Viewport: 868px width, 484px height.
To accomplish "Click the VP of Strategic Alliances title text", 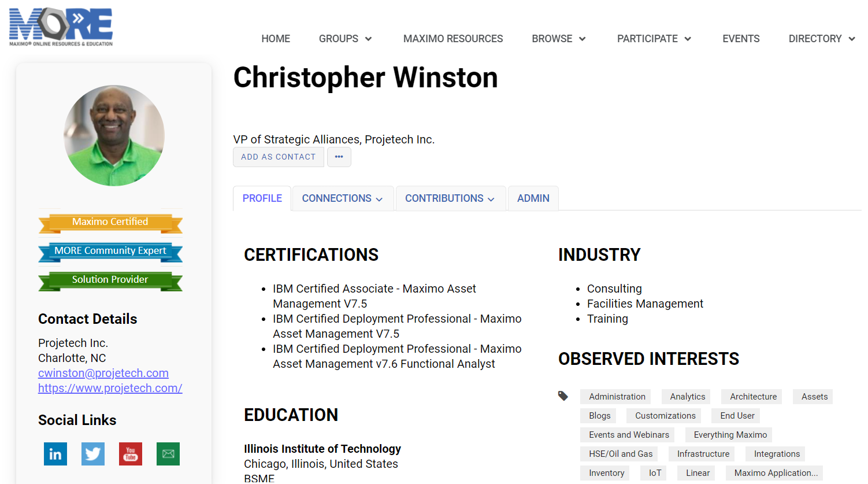I will (x=334, y=139).
